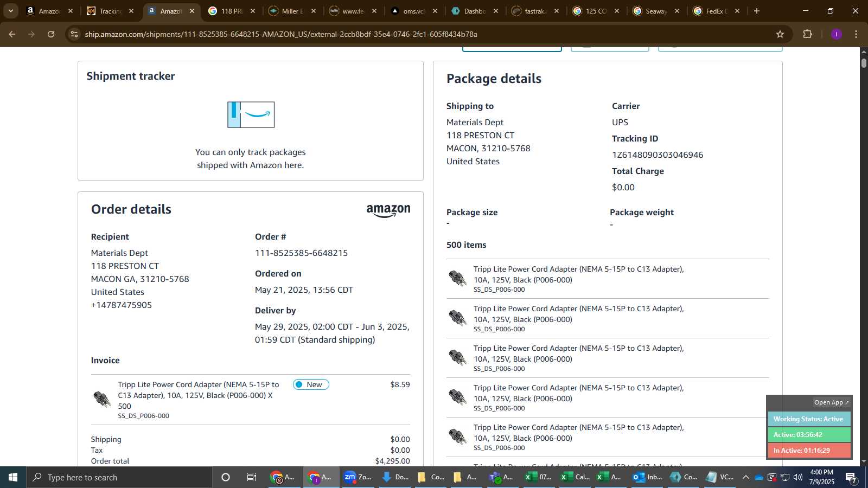868x488 pixels.
Task: Switch to the Miller E tab
Action: 293,11
